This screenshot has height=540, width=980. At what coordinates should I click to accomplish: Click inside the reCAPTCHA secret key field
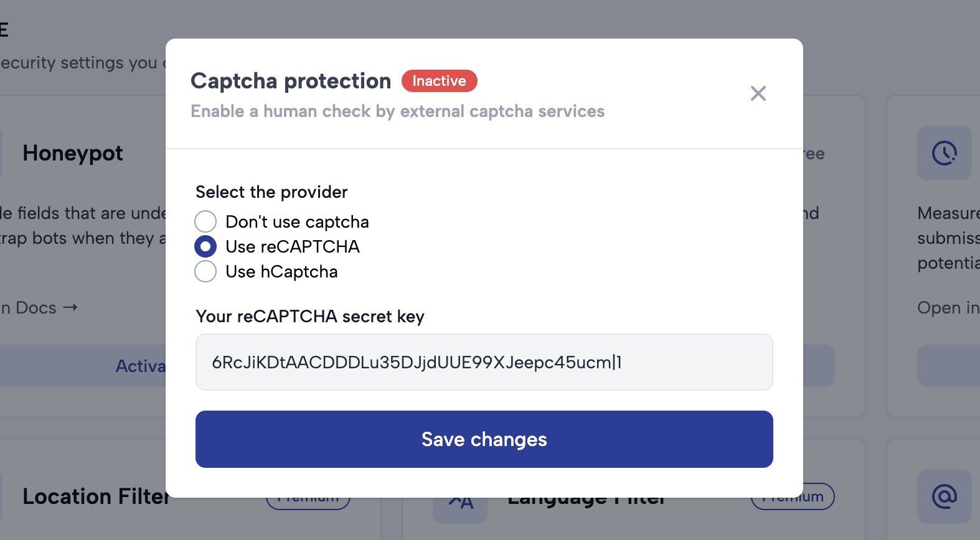(x=484, y=362)
